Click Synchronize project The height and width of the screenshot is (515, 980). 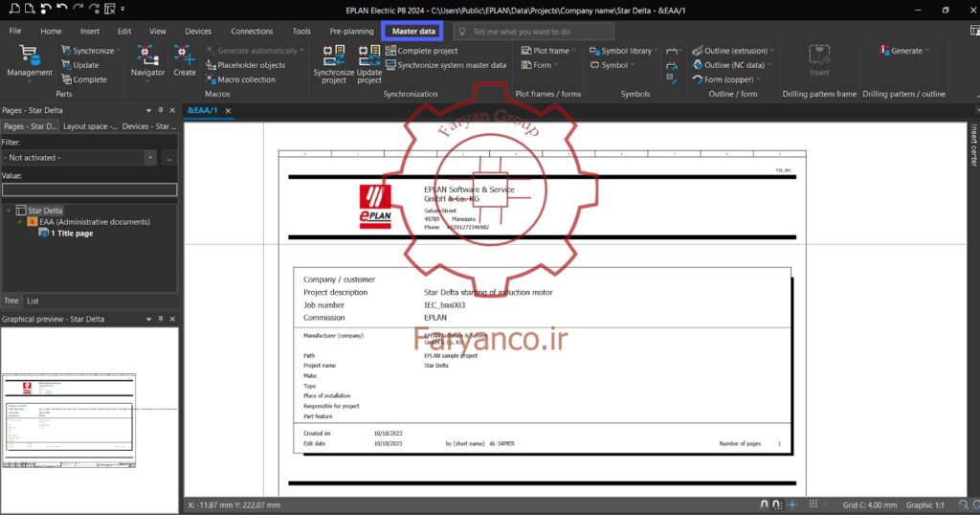334,64
